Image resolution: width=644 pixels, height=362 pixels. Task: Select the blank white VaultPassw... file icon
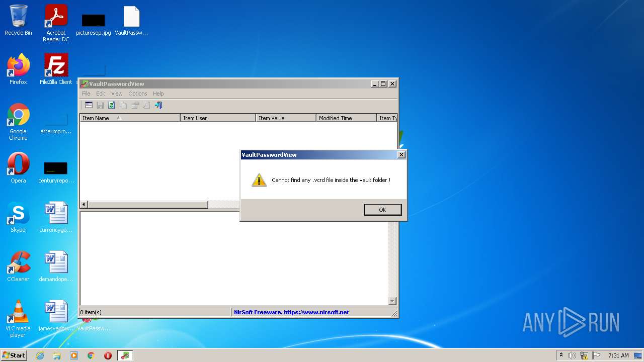pyautogui.click(x=131, y=20)
